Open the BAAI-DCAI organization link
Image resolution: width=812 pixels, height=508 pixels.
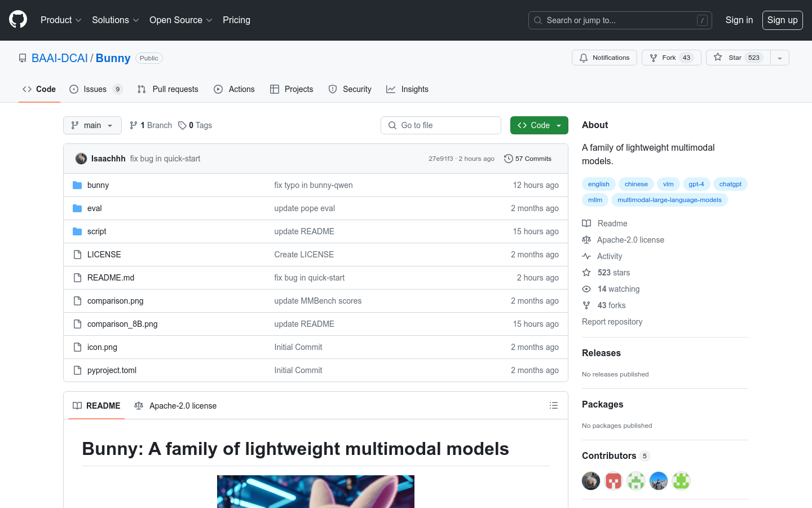60,58
